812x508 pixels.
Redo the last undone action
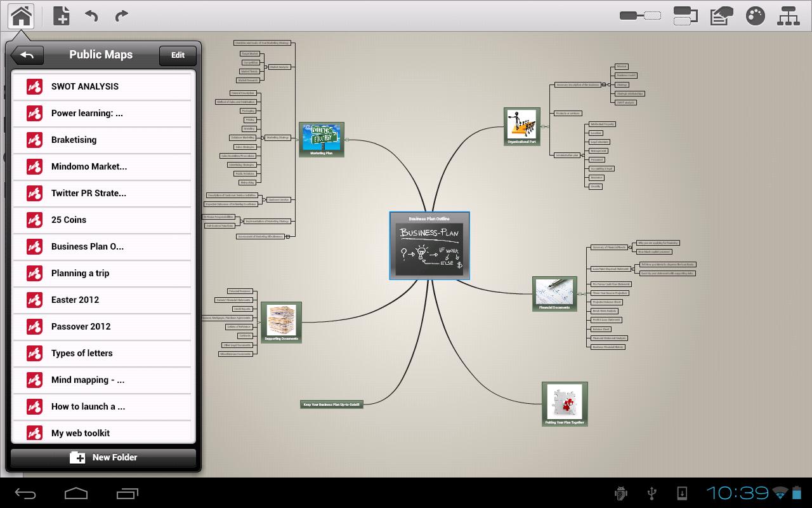121,16
